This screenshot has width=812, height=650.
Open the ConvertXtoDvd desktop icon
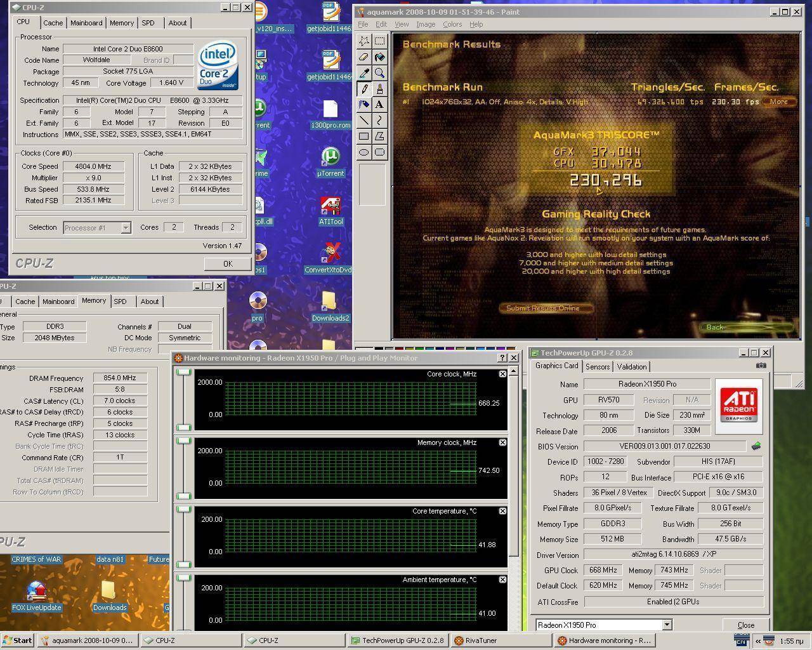click(x=329, y=258)
